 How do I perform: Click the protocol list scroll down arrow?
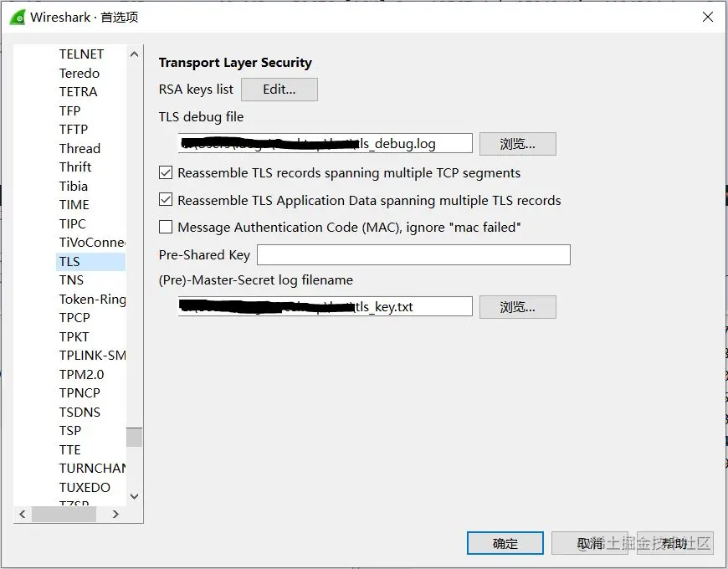point(134,496)
